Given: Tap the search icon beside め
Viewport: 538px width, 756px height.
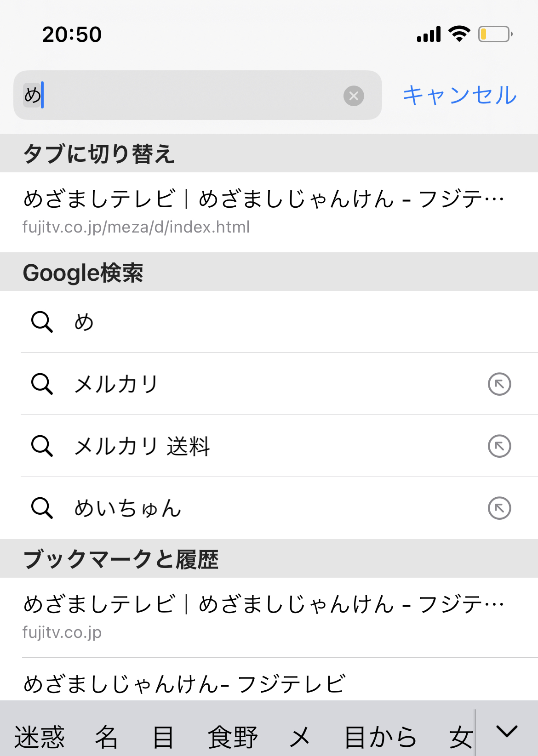Looking at the screenshot, I should [x=42, y=322].
